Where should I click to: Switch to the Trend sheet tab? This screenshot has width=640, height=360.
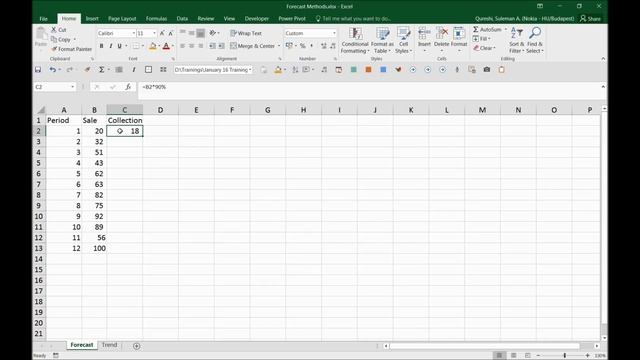[109, 345]
